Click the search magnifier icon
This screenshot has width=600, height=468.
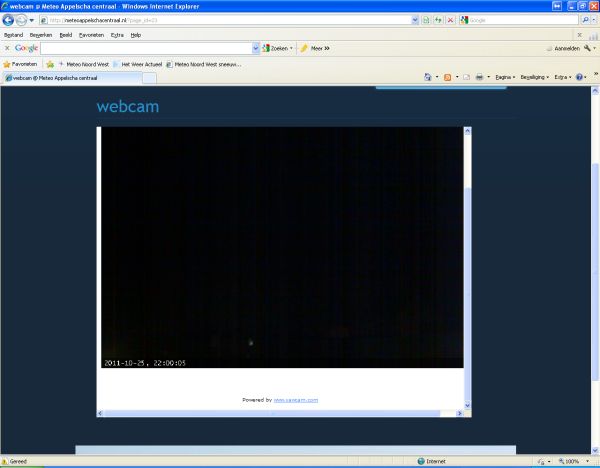point(585,20)
